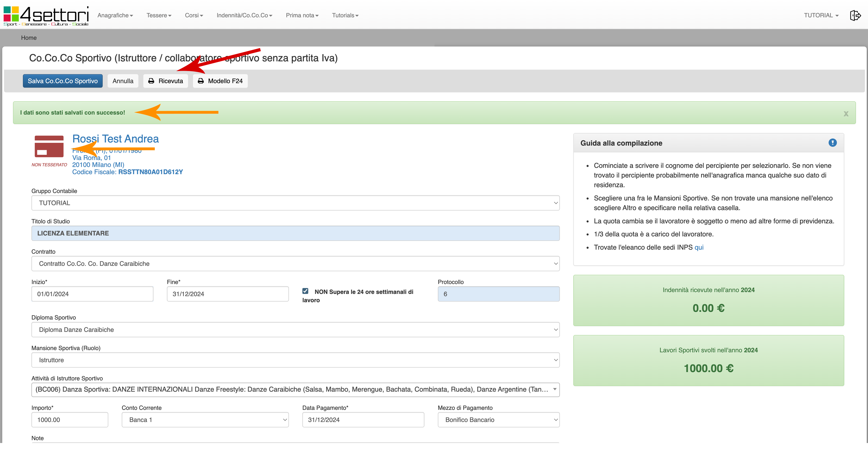The image size is (868, 466).
Task: Expand the Conto Corrente select
Action: click(x=205, y=420)
